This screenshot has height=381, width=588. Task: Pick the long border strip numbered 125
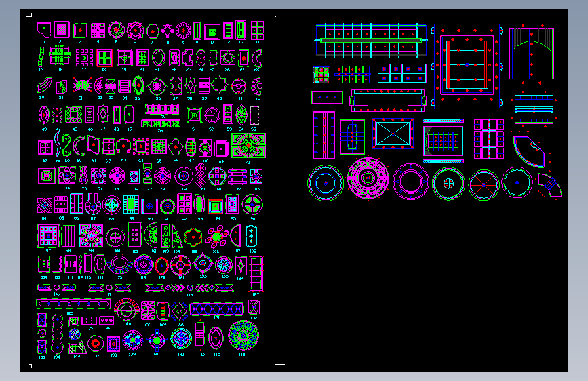[73, 304]
